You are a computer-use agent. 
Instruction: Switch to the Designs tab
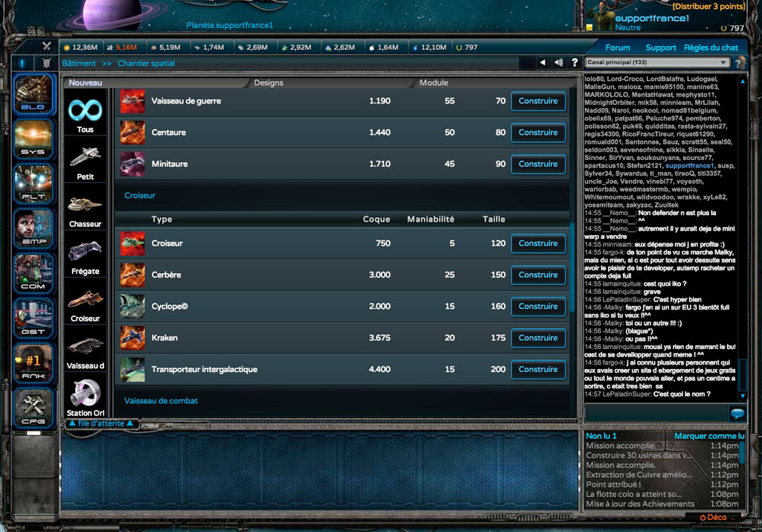pyautogui.click(x=268, y=83)
